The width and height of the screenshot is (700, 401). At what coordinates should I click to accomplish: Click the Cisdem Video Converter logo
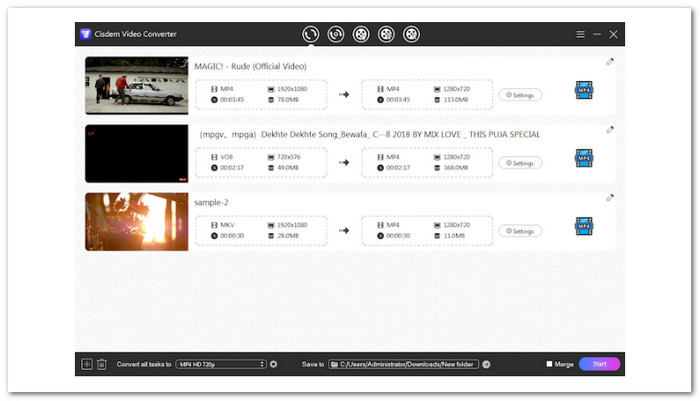85,34
